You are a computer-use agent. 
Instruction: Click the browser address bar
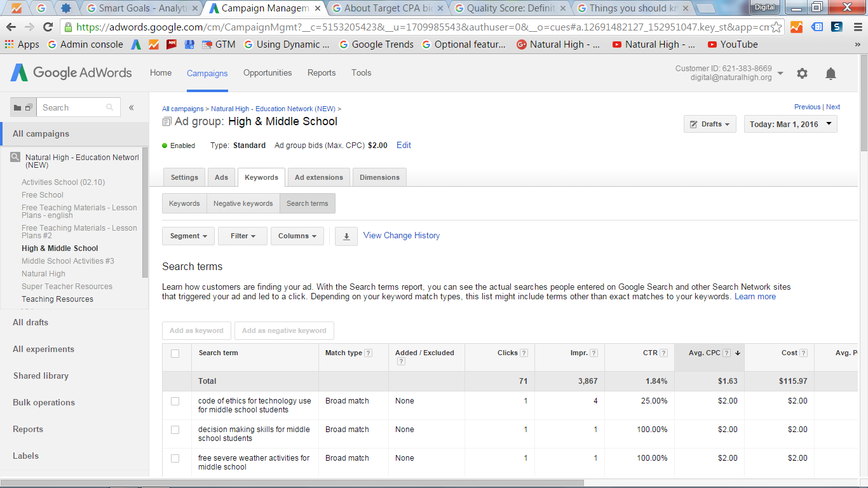tap(416, 27)
